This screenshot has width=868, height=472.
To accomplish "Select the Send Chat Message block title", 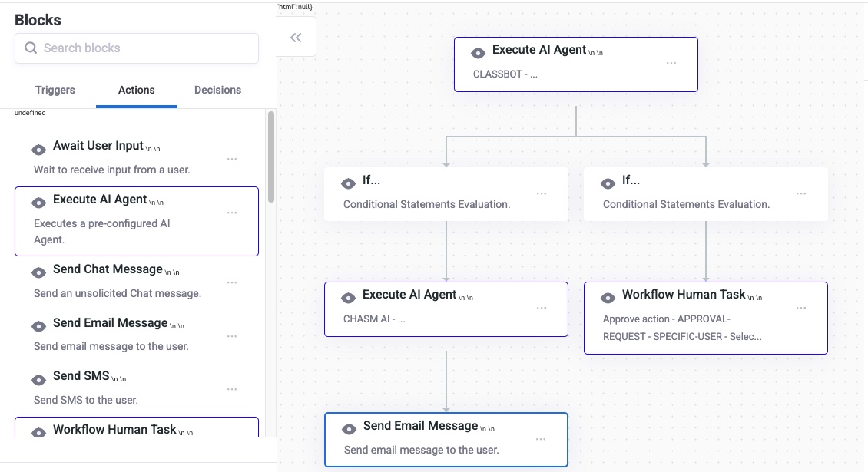I will point(108,269).
